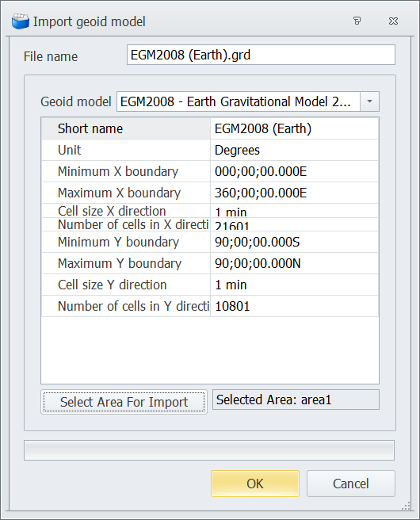Click Select Area For Import button

coord(124,402)
